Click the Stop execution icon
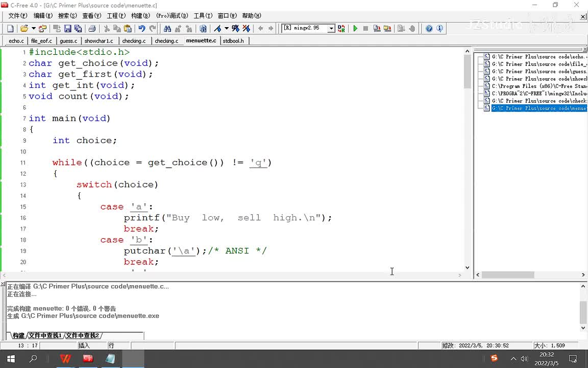The image size is (588, 368). tap(365, 29)
